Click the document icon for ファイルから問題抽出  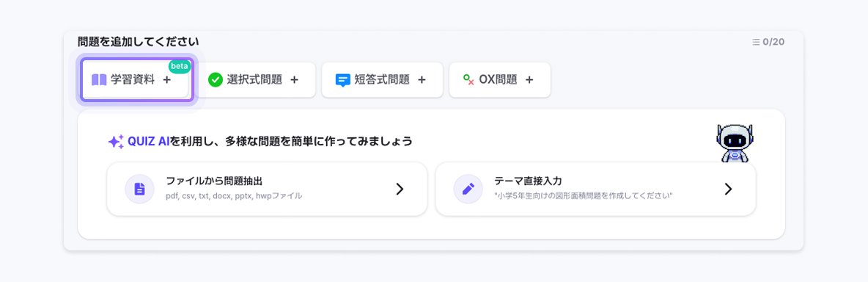(139, 189)
